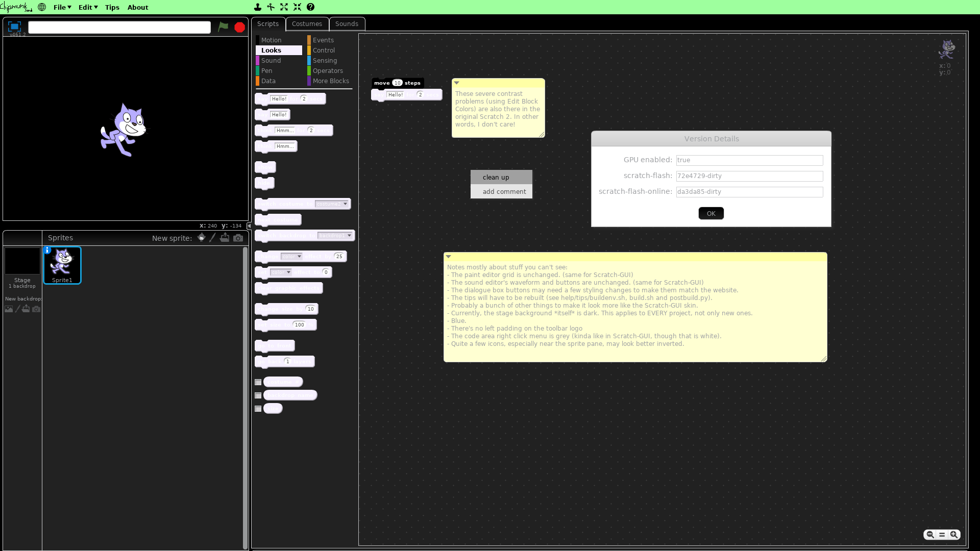Viewport: 980px width, 551px height.
Task: Select the Duplicate stamp tool
Action: click(258, 7)
